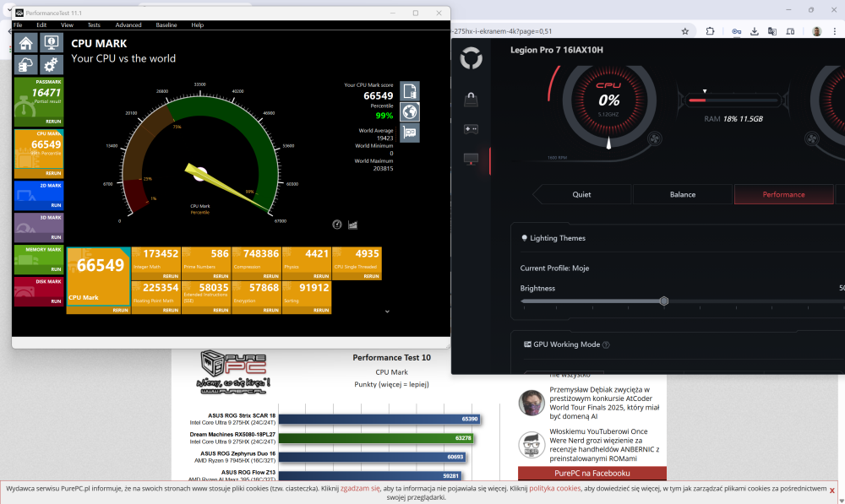
Task: Click the bar chart view icon
Action: pyautogui.click(x=352, y=225)
